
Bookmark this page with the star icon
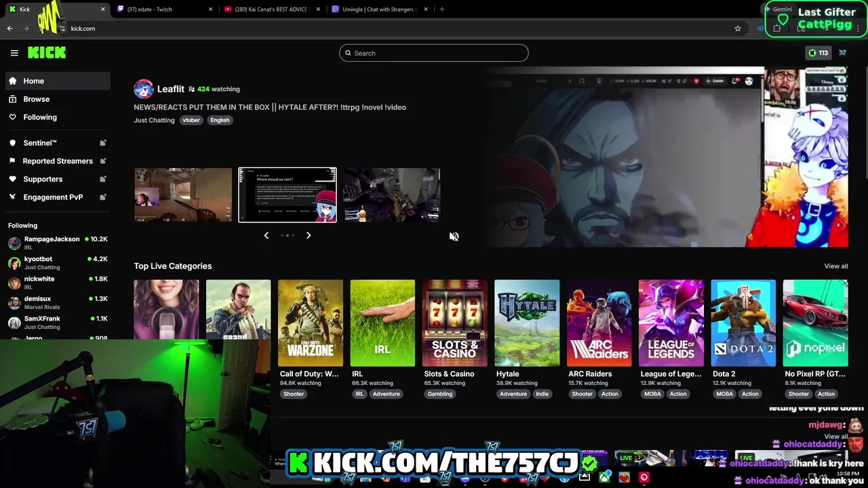(x=738, y=28)
